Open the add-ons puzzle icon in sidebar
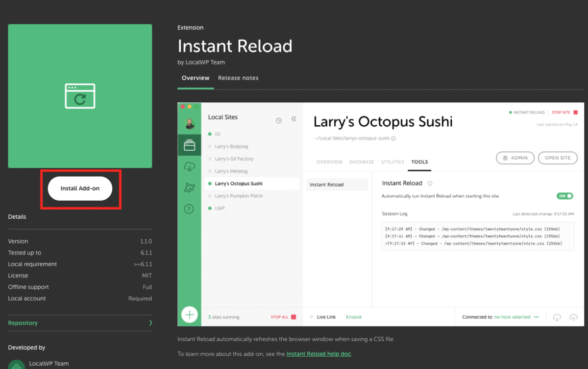This screenshot has height=369, width=588. 190,187
